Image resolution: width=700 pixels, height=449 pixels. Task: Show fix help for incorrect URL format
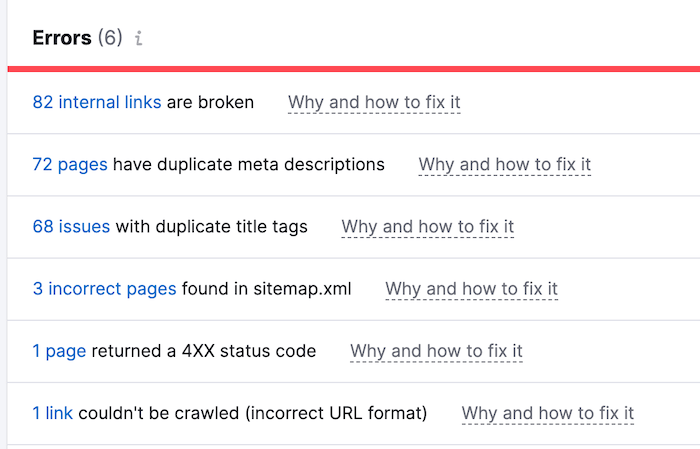point(548,413)
